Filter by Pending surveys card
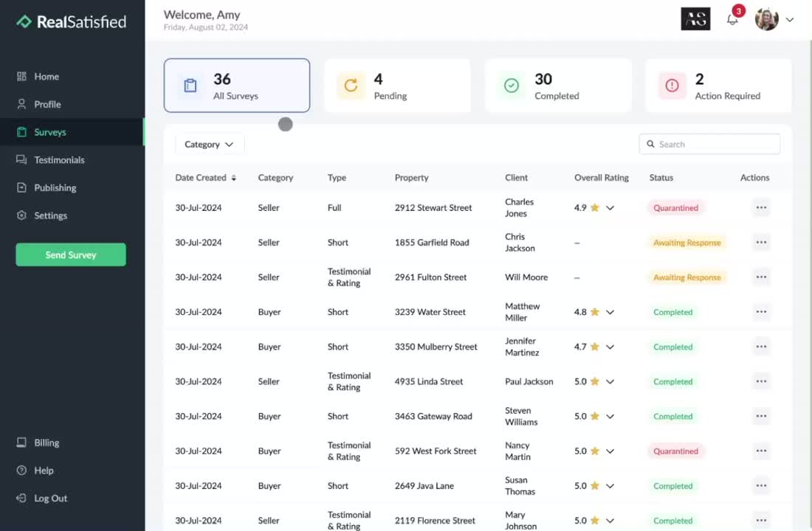Viewport: 812px width, 531px height. tap(397, 86)
